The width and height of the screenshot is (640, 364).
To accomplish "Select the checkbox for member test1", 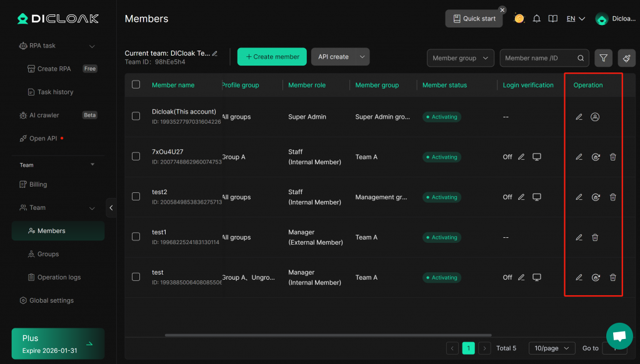I will point(136,237).
